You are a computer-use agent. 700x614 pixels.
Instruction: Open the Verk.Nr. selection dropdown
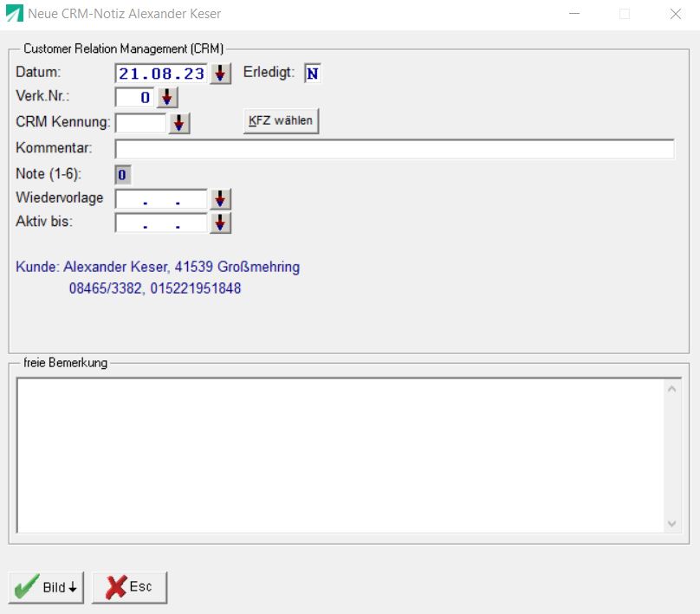pos(165,98)
